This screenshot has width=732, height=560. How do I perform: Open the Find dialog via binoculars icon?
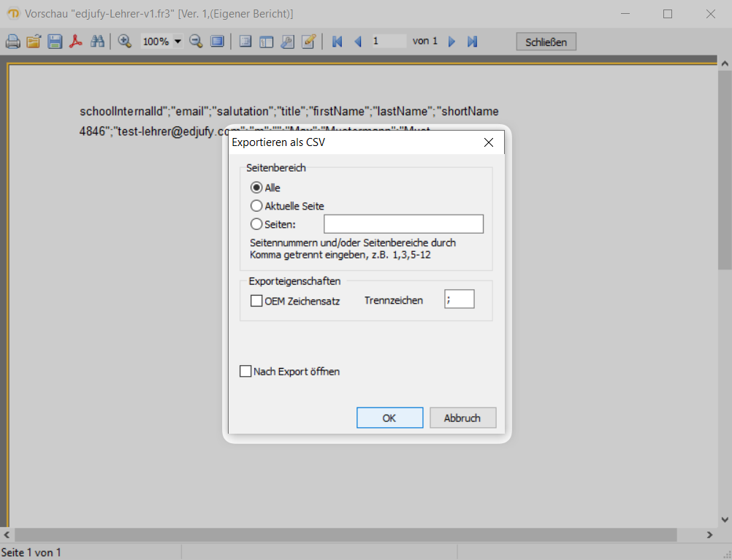(x=97, y=41)
